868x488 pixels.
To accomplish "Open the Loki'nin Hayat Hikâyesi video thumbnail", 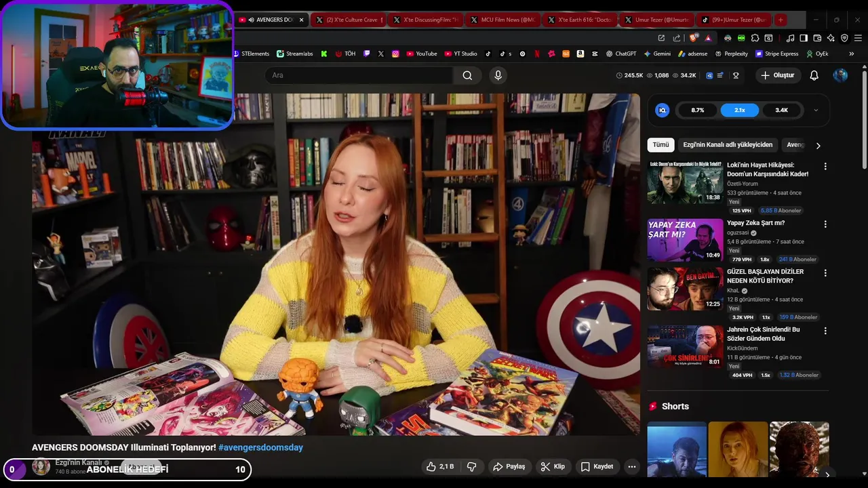I will pos(685,182).
